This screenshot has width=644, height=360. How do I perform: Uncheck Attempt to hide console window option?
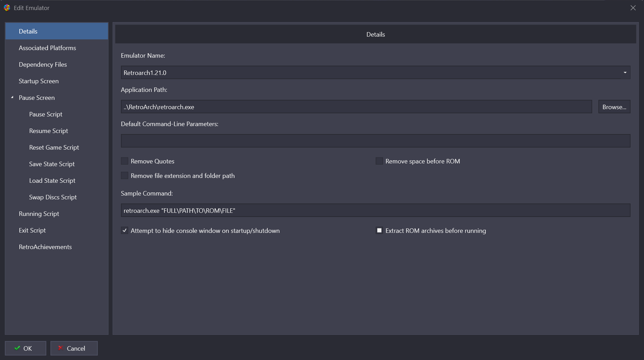(x=125, y=230)
